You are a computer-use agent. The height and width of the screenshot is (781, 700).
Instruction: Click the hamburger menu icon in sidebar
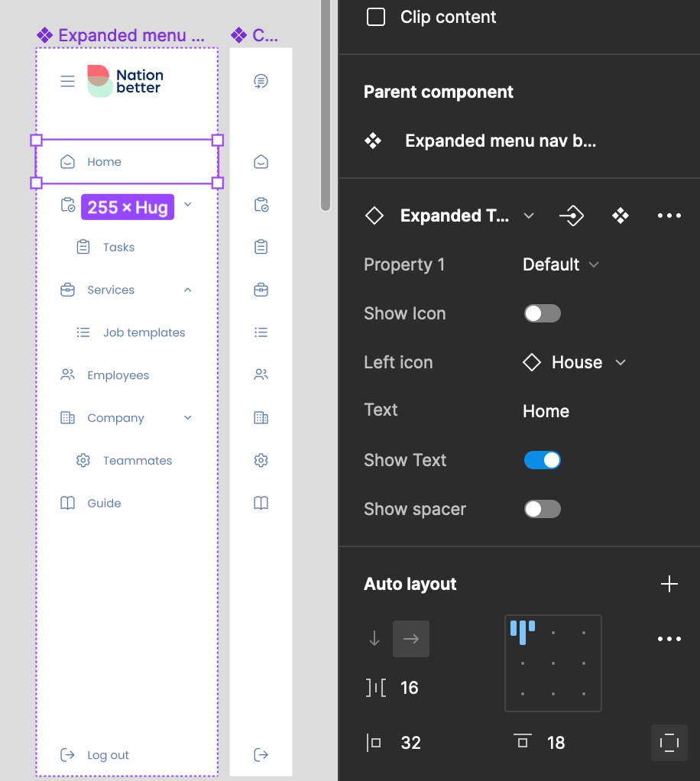68,81
